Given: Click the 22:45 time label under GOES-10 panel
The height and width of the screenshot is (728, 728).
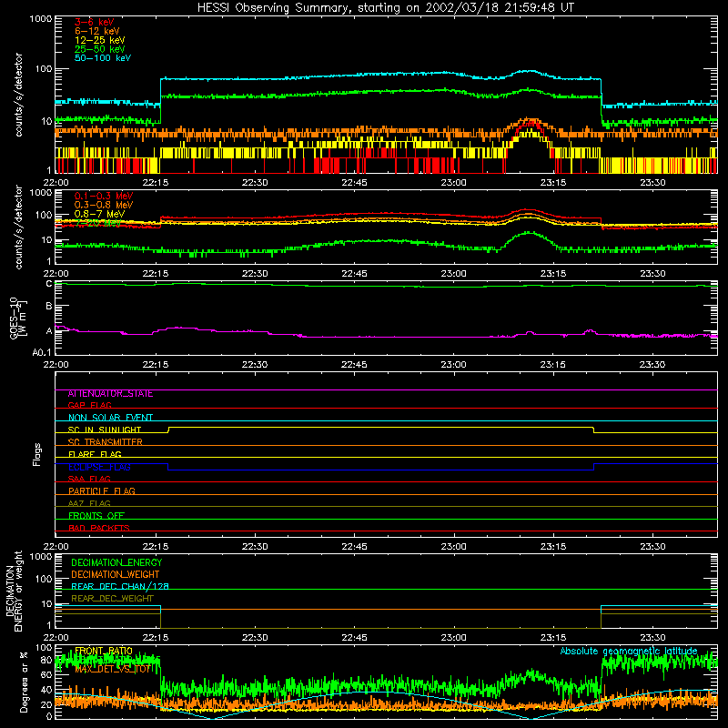Looking at the screenshot, I should click(x=354, y=365).
